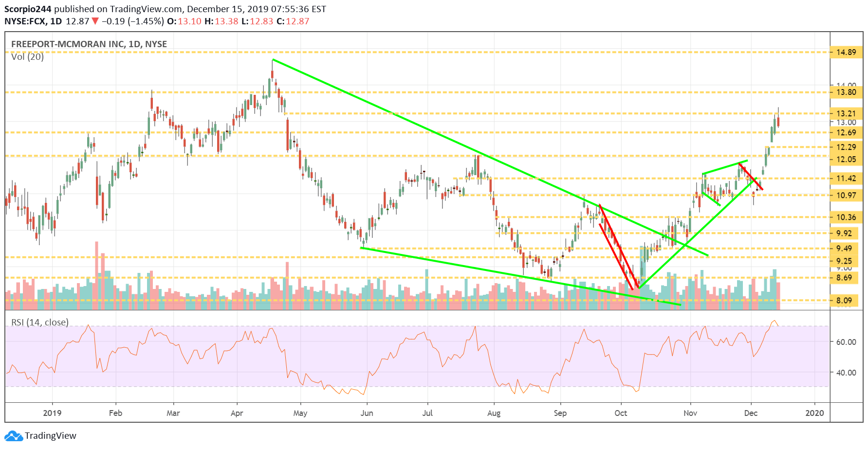Click the May label on time axis

(x=300, y=413)
